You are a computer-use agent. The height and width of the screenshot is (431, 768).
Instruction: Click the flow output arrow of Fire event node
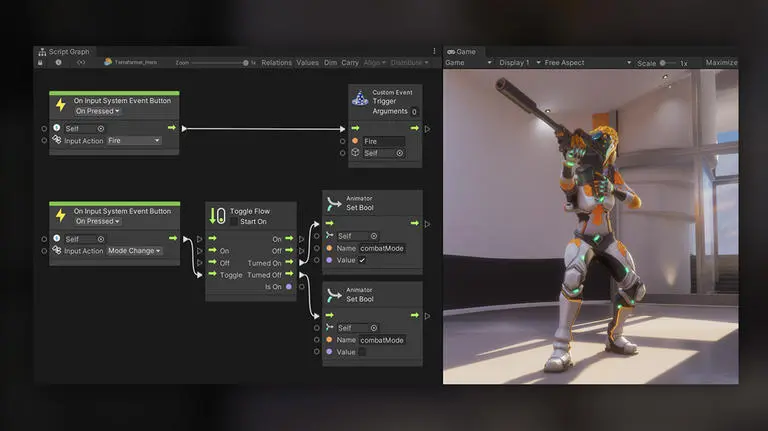tap(172, 128)
